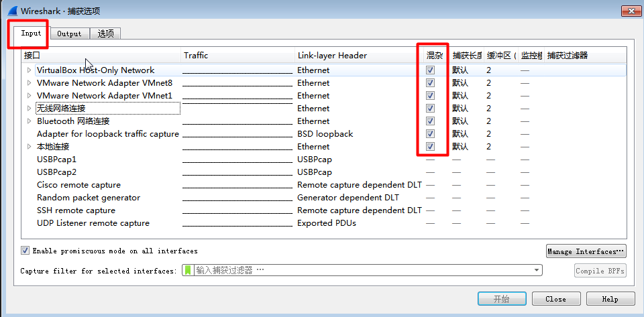The width and height of the screenshot is (644, 317).
Task: Sort by the Traffic column header
Action: pyautogui.click(x=237, y=56)
